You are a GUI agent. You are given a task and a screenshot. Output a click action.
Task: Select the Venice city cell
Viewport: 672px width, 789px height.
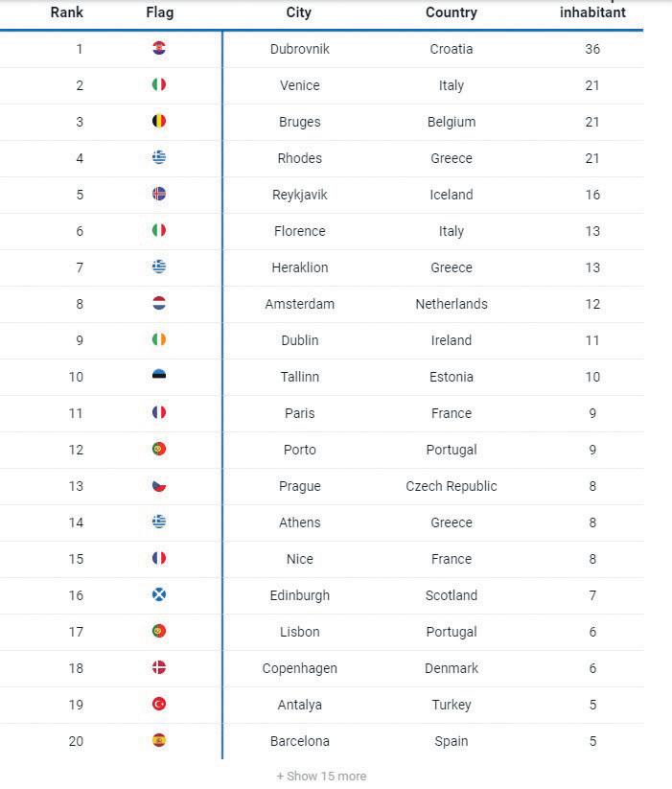click(x=300, y=85)
